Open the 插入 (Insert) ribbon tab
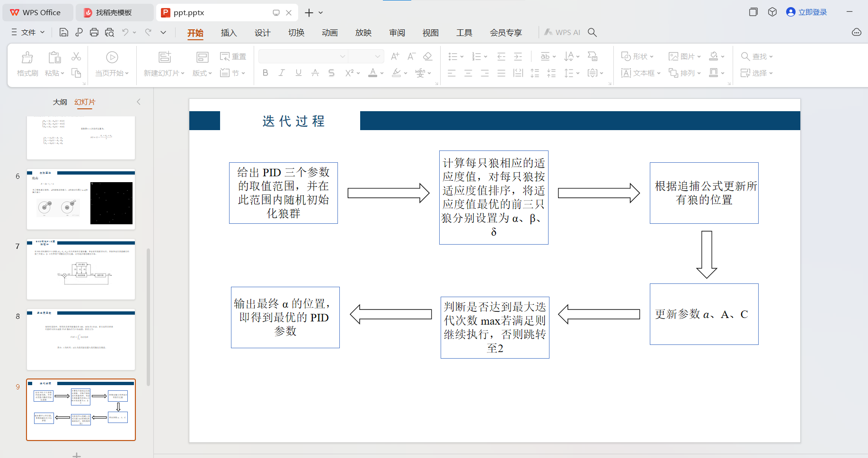This screenshot has height=458, width=868. pyautogui.click(x=229, y=33)
